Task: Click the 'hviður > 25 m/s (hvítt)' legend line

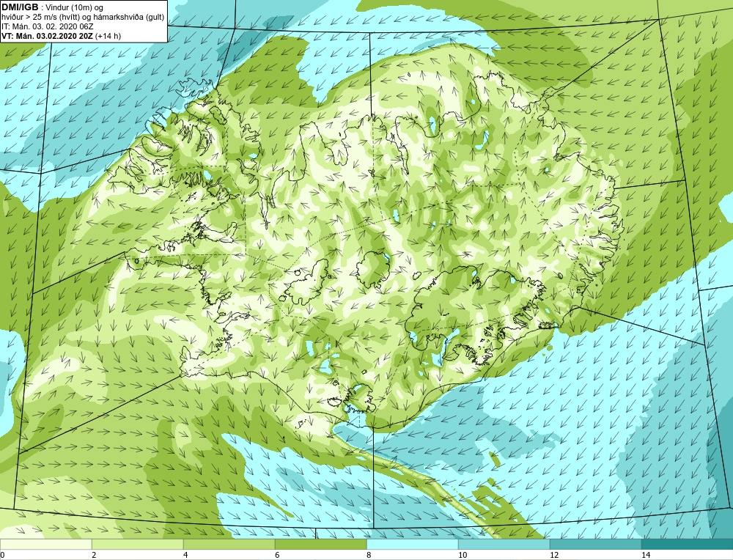Action: (x=84, y=18)
